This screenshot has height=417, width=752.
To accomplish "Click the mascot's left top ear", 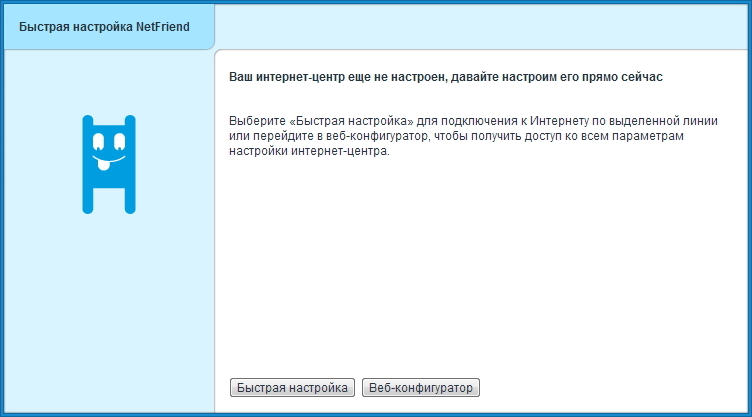I will [88, 121].
